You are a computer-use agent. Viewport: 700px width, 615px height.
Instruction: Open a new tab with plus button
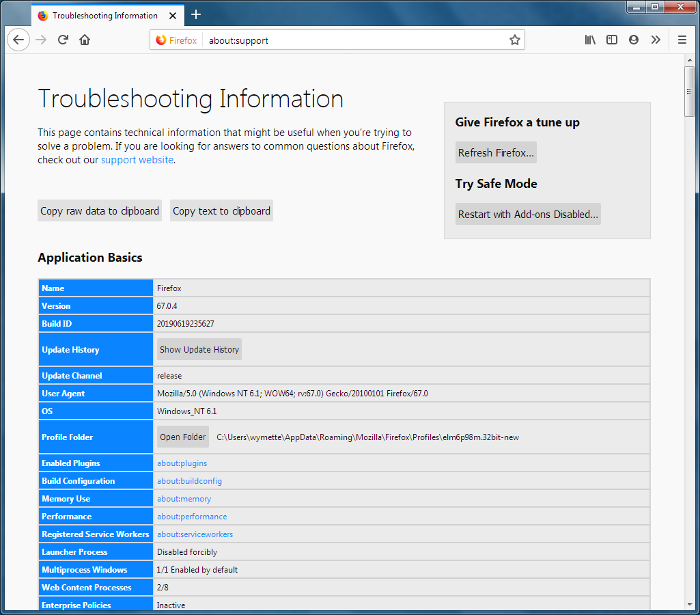(196, 14)
